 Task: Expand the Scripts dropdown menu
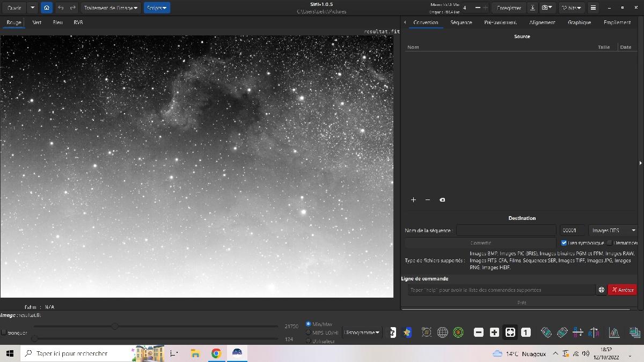pyautogui.click(x=156, y=8)
